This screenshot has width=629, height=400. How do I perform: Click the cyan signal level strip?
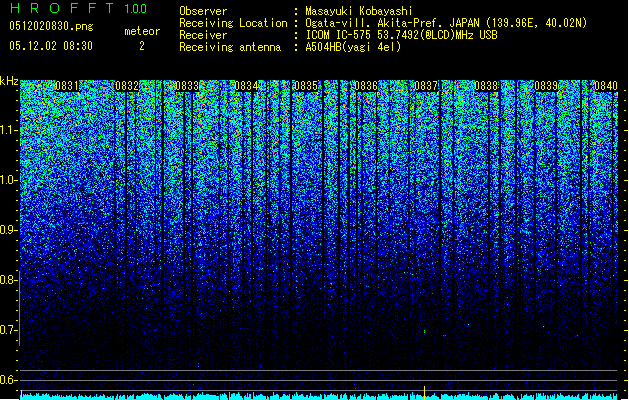(x=319, y=396)
